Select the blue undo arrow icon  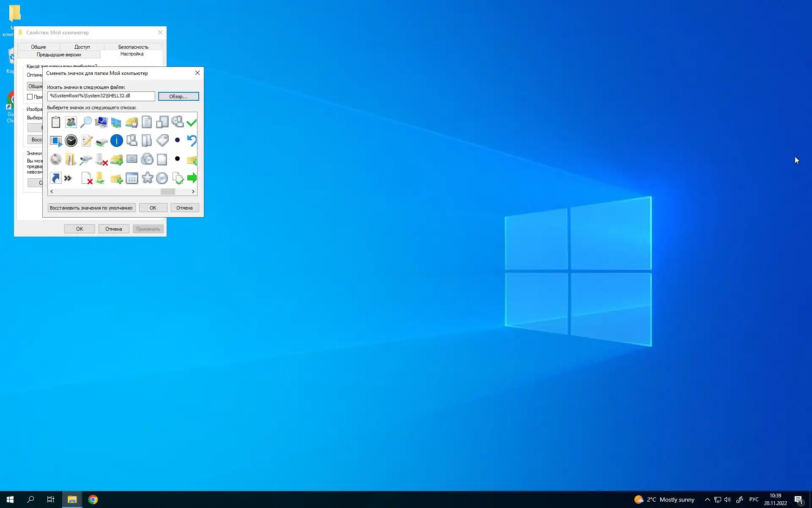(192, 141)
